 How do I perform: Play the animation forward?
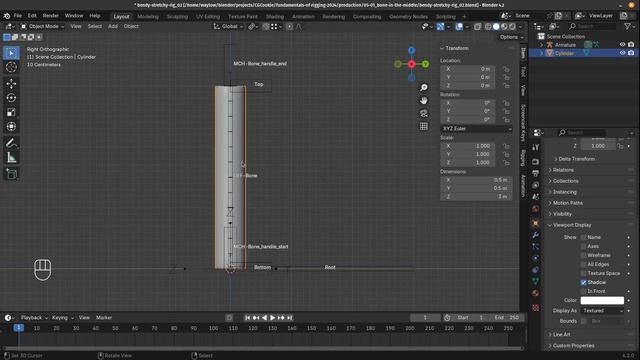pyautogui.click(x=273, y=318)
